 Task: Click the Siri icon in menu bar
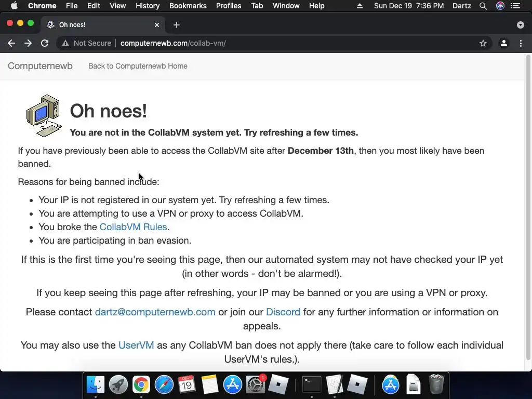[500, 6]
